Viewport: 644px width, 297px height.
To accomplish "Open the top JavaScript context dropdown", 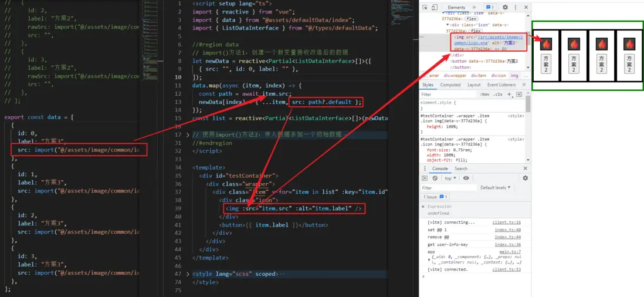I will point(450,178).
